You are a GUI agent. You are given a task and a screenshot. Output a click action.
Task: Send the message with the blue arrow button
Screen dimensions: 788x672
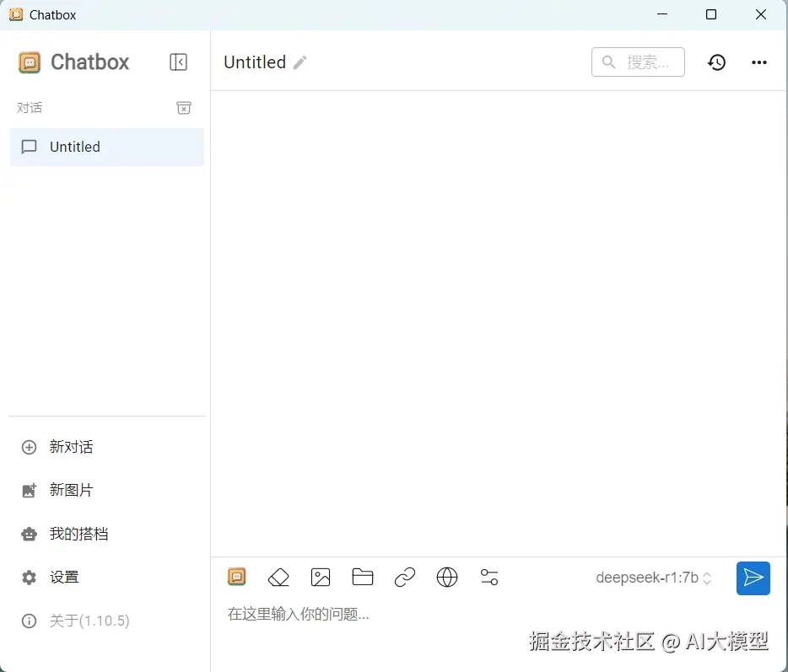753,578
